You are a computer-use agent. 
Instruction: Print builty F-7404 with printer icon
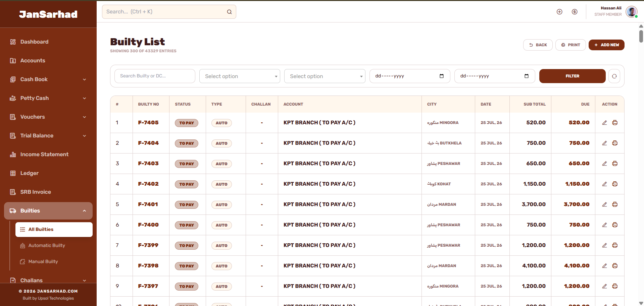[615, 143]
